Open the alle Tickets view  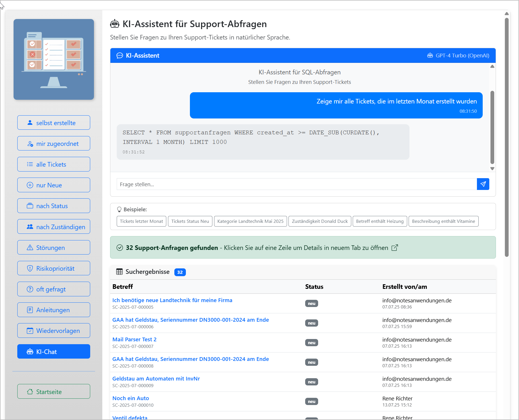click(54, 164)
